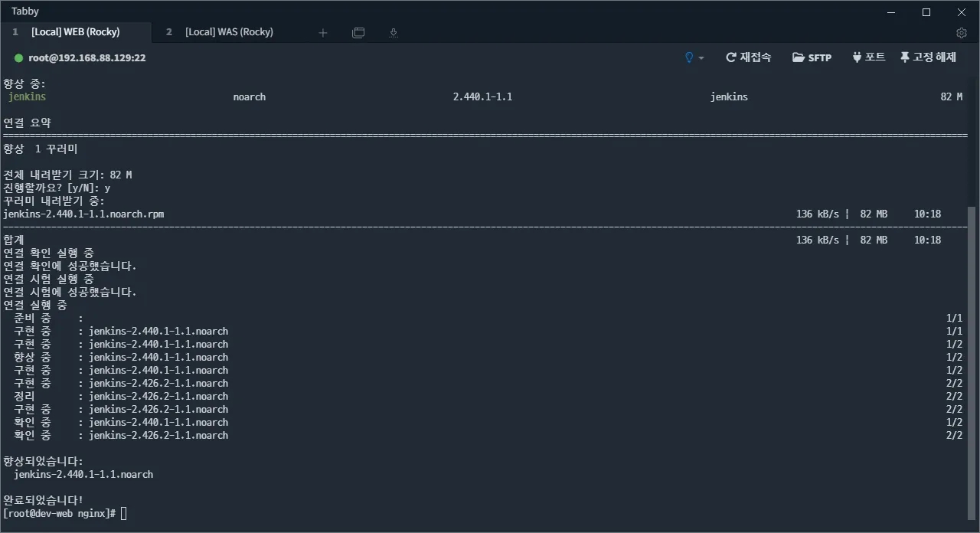Click the 완료되었습니다! completion message
The width and height of the screenshot is (980, 533).
(43, 500)
